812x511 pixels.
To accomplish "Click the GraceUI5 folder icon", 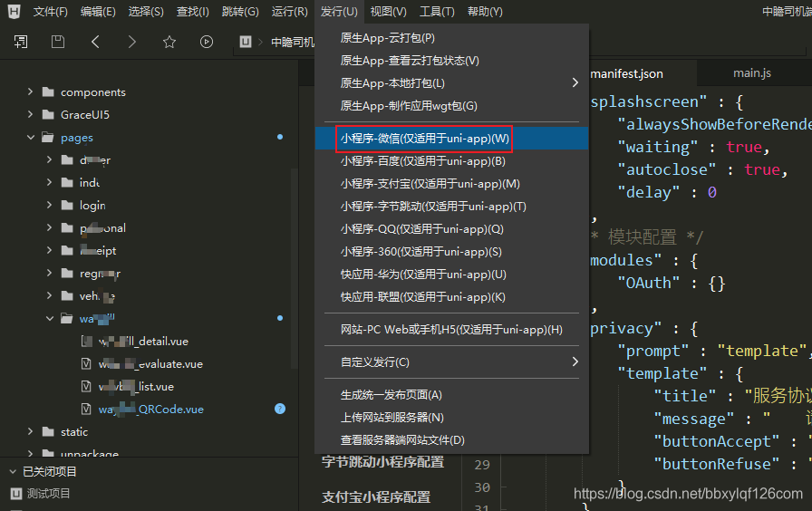I will pos(48,114).
